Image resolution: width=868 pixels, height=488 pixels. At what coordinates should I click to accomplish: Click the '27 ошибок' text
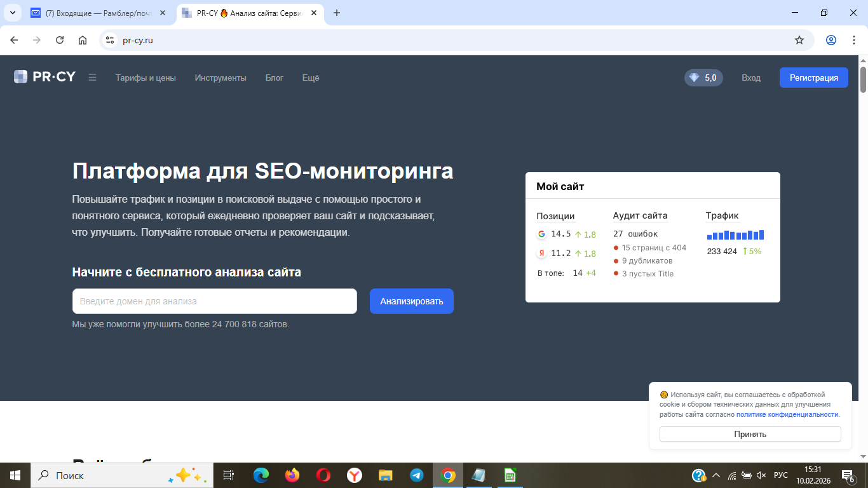[635, 234]
